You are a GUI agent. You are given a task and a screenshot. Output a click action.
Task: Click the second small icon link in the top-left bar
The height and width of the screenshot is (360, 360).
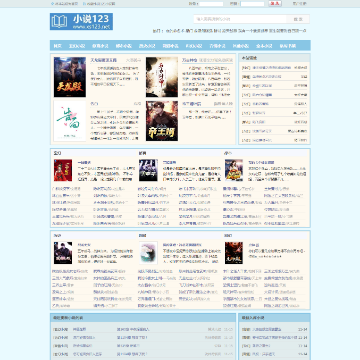coord(99,4)
